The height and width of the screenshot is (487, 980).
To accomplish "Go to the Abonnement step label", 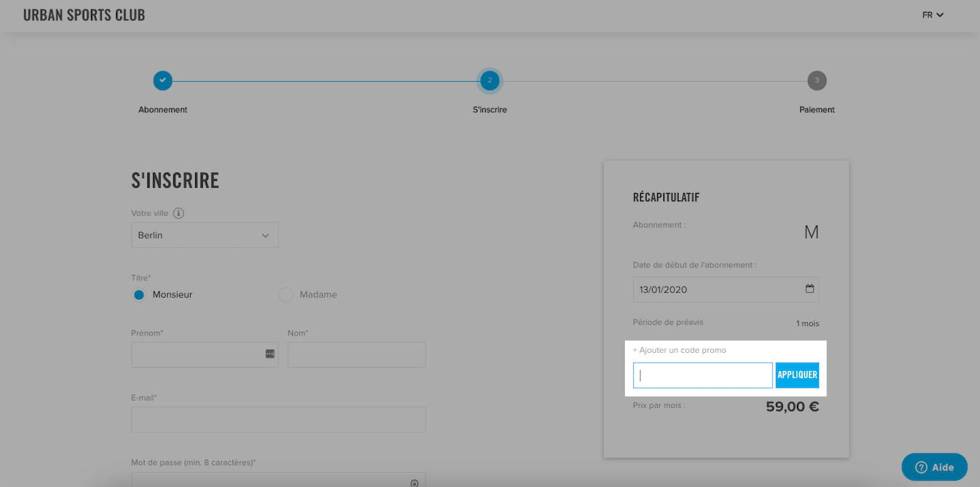I will pyautogui.click(x=163, y=110).
